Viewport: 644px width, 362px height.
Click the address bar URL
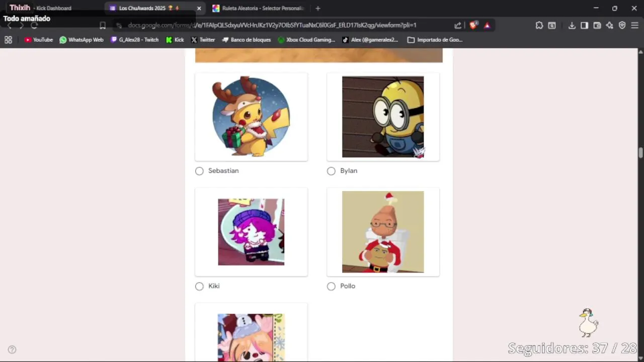pos(272,25)
